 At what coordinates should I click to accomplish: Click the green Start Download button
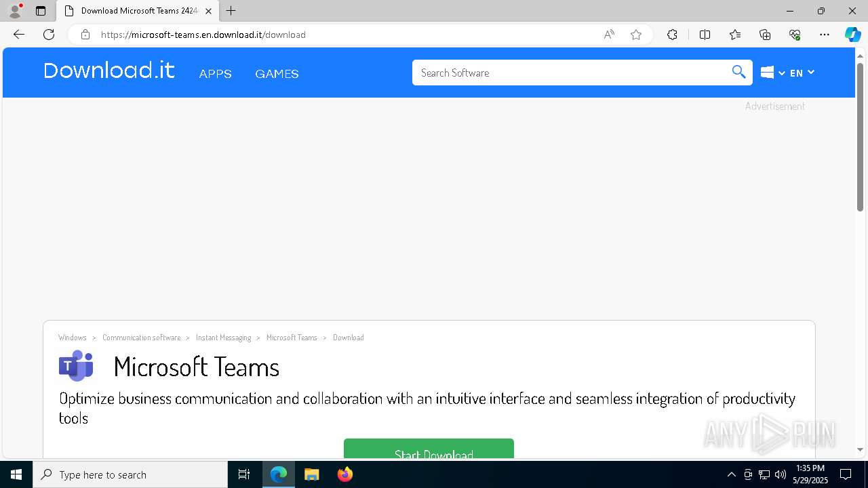(429, 449)
